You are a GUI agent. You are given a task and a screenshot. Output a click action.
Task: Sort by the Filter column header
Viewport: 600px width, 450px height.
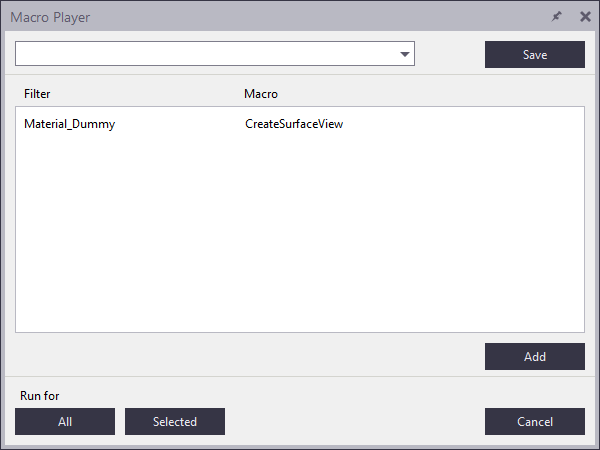[x=37, y=94]
